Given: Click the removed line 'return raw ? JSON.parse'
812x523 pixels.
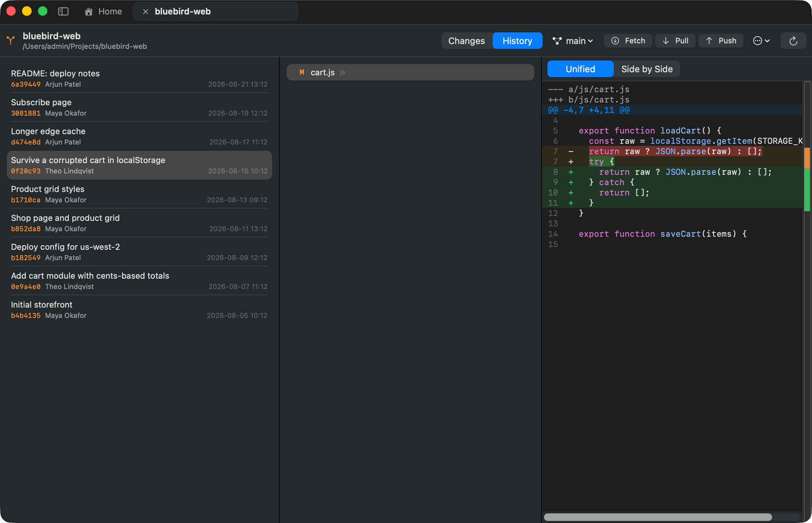Looking at the screenshot, I should [672, 151].
